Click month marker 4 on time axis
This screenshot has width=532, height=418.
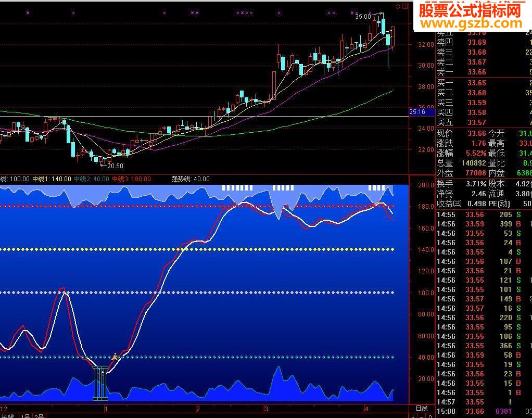click(x=367, y=409)
